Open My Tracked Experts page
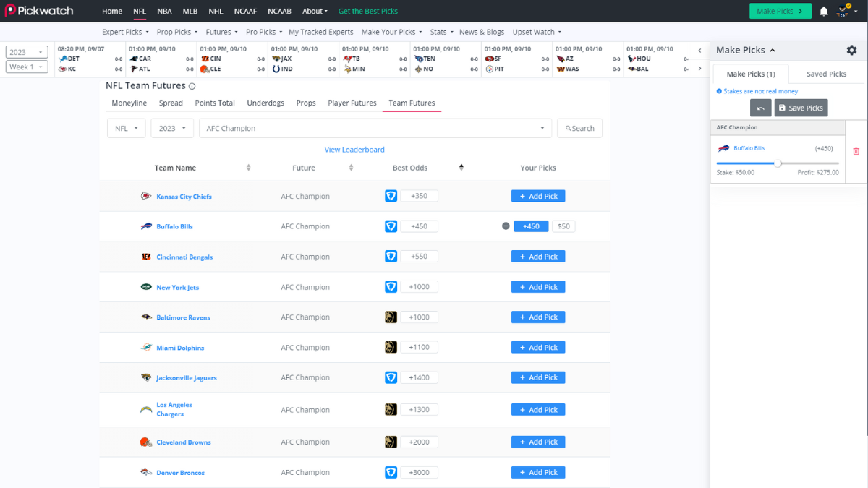This screenshot has height=488, width=868. tap(321, 32)
